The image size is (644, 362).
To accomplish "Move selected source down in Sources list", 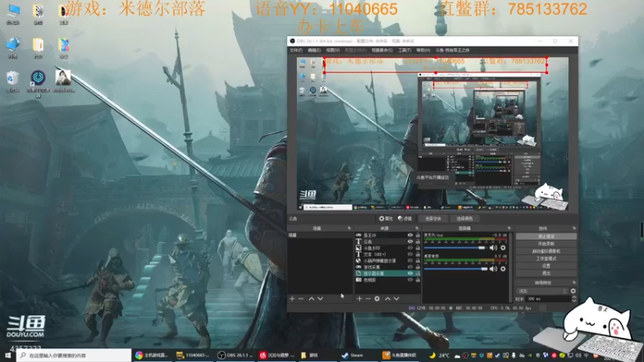I will pyautogui.click(x=396, y=298).
